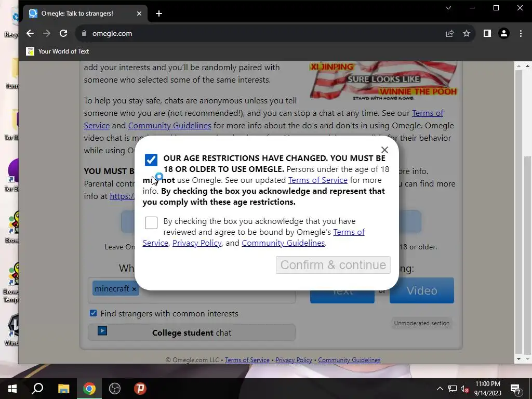Open the Your World of Text bookmark
The image size is (532, 399).
click(58, 51)
